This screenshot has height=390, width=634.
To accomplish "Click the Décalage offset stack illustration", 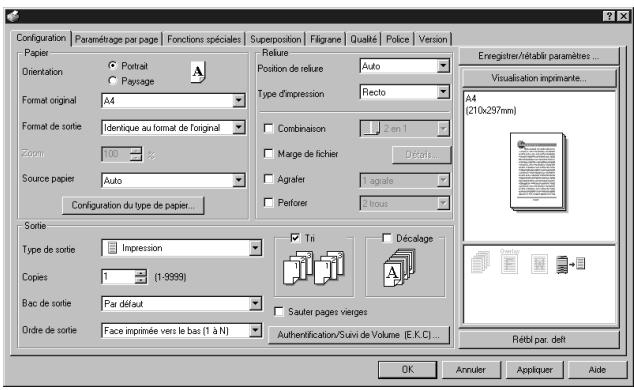I will pos(399,268).
